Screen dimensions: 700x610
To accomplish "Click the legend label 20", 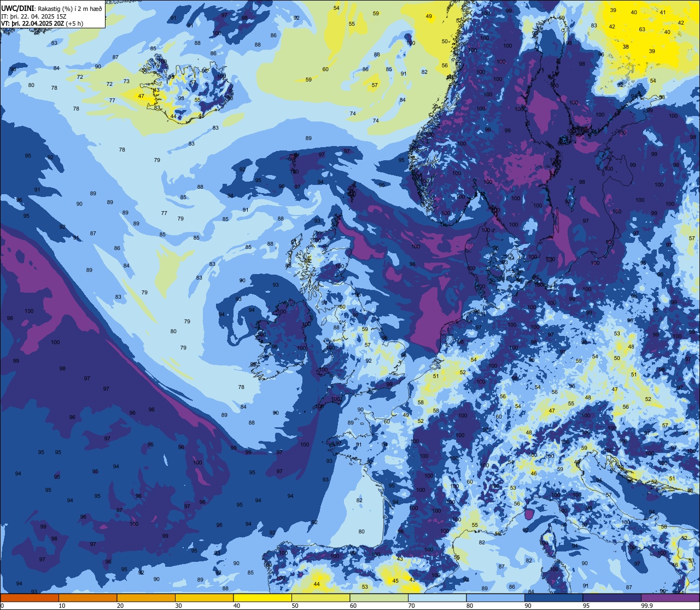I will 120,606.
